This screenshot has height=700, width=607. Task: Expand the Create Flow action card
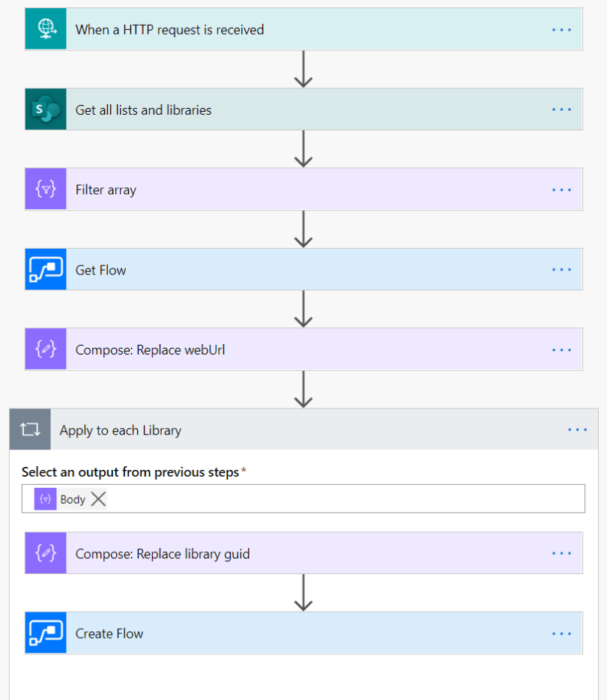300,633
